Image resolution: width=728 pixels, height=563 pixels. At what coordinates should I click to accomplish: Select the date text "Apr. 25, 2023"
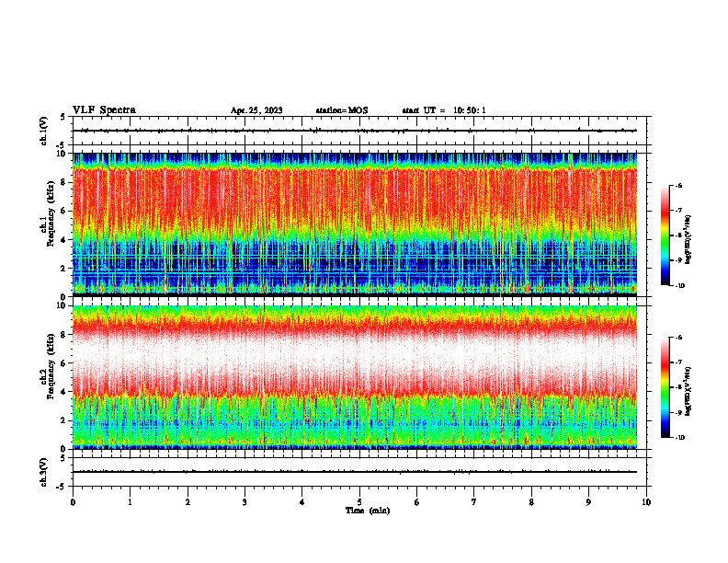coord(256,110)
